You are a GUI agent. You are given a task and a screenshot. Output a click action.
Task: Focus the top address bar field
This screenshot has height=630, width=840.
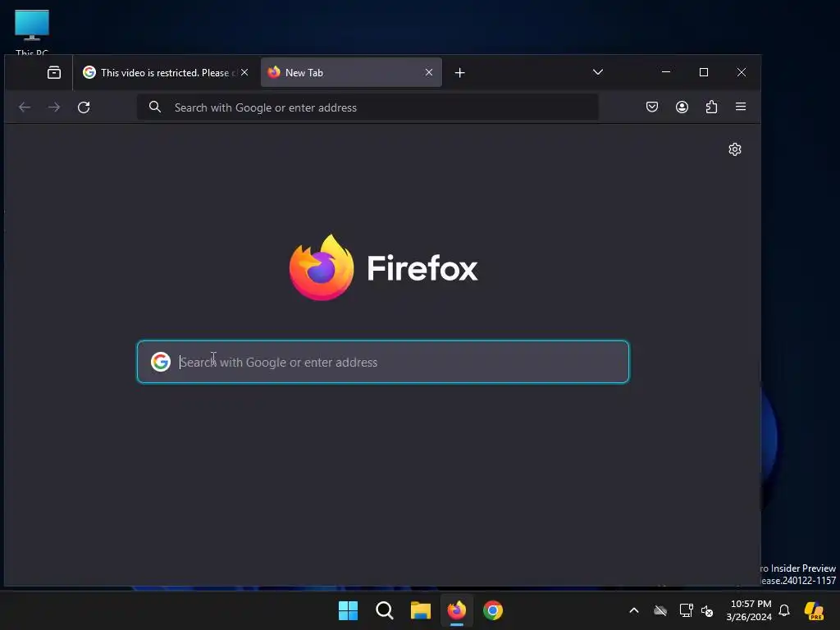click(x=367, y=107)
